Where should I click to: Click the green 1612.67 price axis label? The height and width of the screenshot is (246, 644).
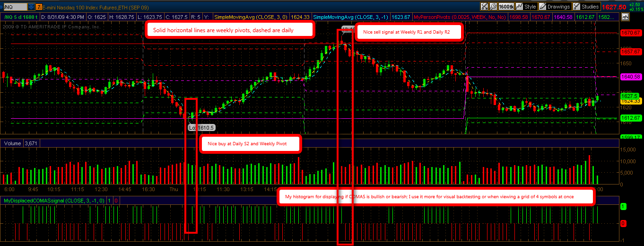pyautogui.click(x=630, y=118)
